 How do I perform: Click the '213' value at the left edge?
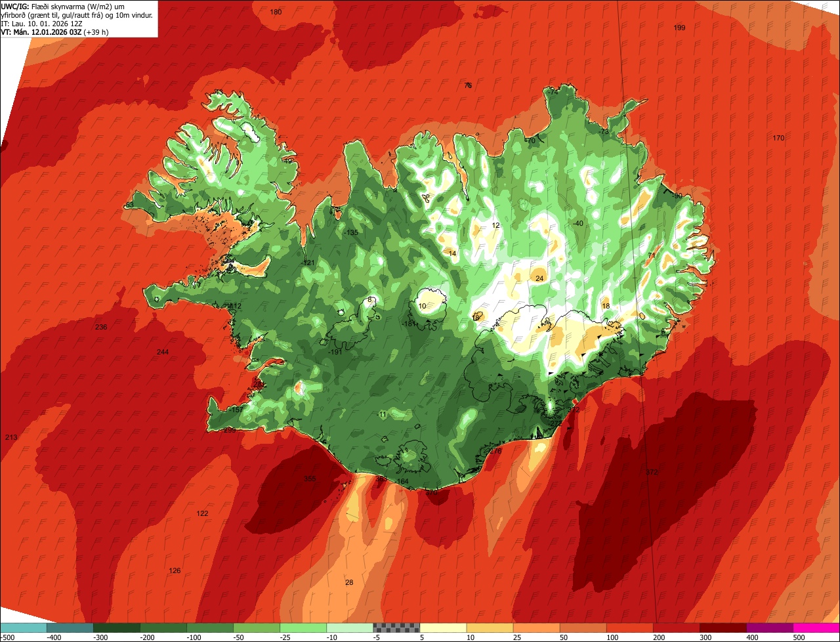pos(10,437)
